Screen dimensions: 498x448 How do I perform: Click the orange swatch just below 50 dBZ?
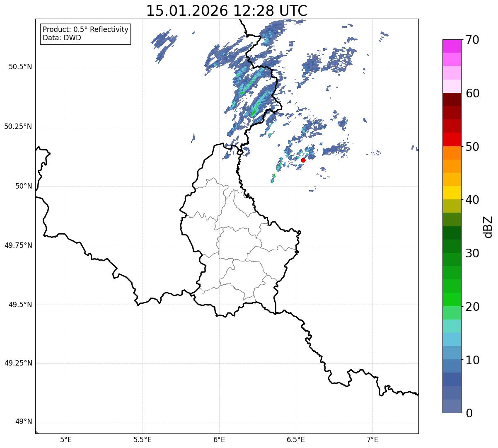click(x=452, y=153)
